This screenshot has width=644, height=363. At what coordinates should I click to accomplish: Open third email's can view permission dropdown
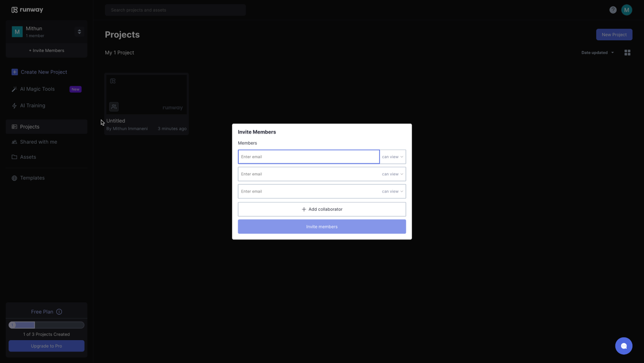[x=392, y=192]
